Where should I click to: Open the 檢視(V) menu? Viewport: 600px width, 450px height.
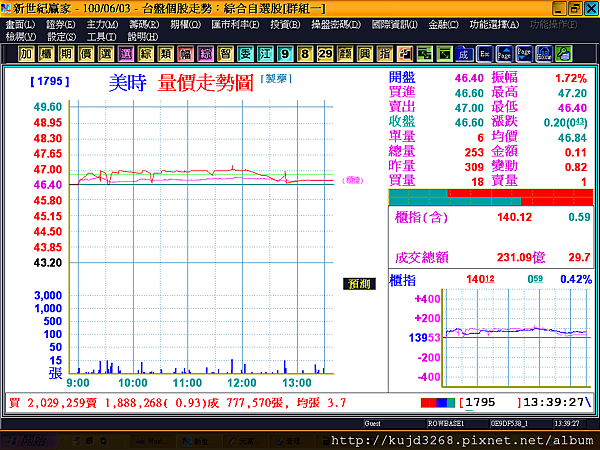point(21,37)
